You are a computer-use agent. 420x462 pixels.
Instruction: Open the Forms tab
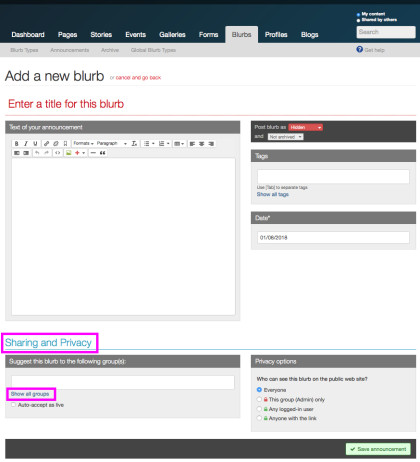tap(209, 35)
